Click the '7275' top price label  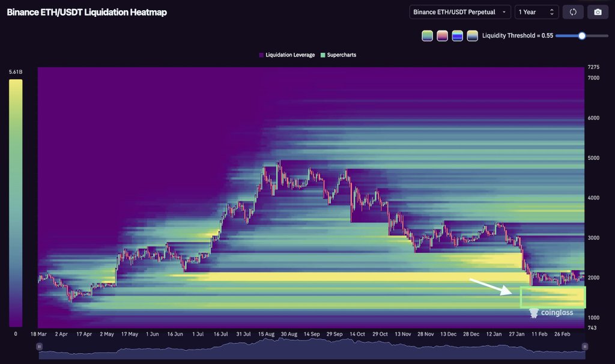point(593,67)
